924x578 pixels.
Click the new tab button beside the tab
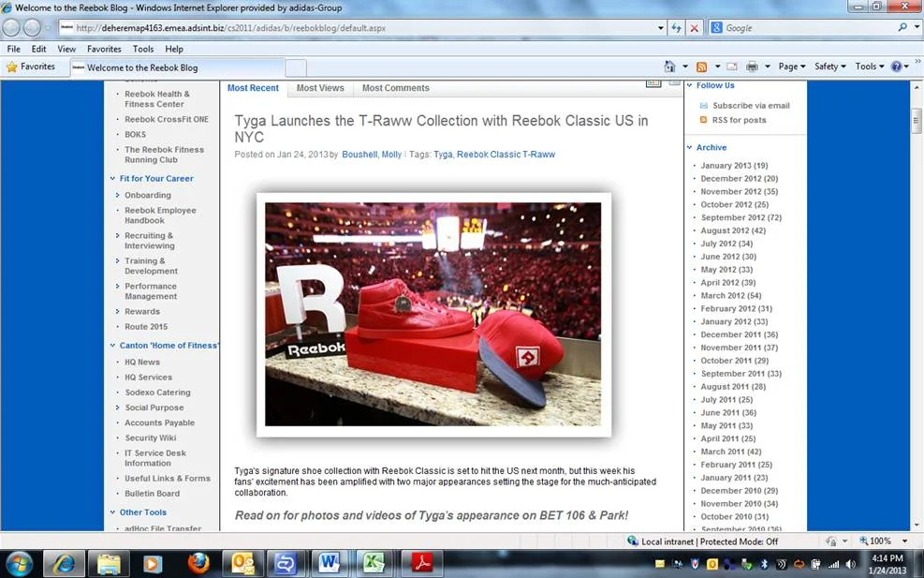(x=296, y=67)
